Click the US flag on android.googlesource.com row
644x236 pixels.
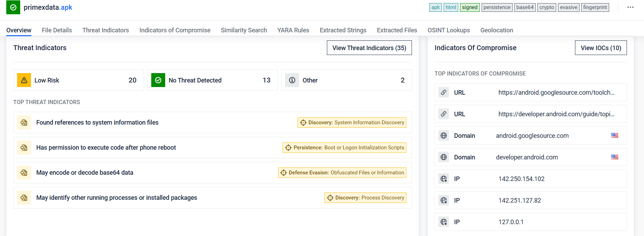615,135
